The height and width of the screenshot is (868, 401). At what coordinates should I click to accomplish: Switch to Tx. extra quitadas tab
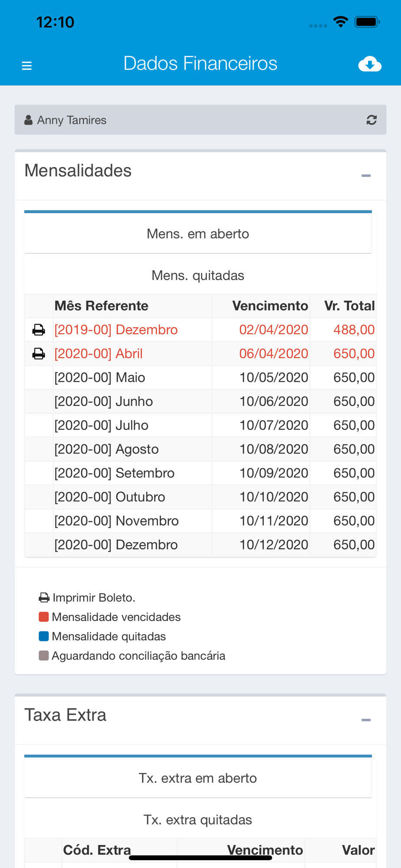click(198, 819)
